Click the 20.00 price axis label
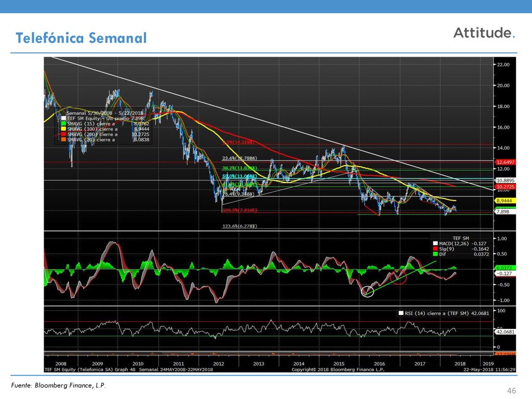This screenshot has height=399, width=532. 503,86
